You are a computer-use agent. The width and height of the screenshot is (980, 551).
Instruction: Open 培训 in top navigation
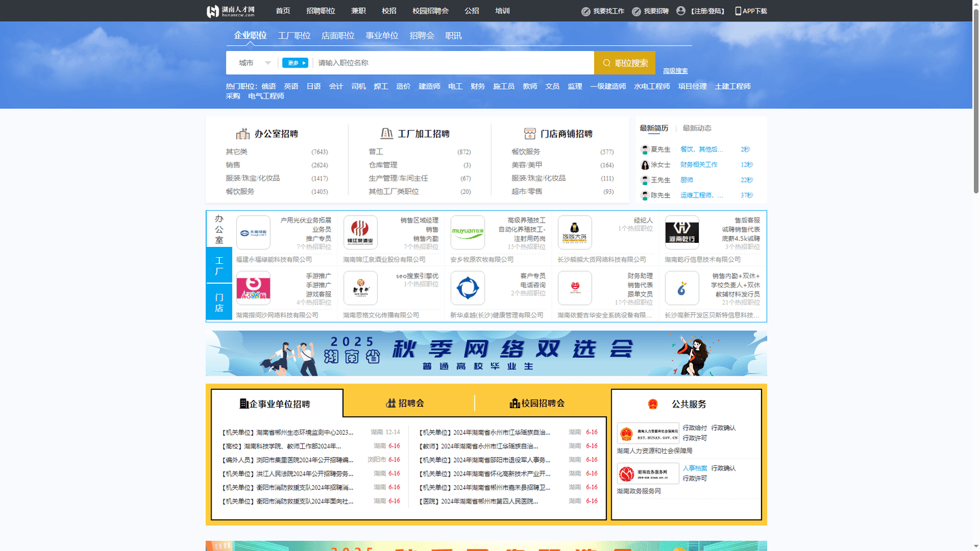click(502, 11)
